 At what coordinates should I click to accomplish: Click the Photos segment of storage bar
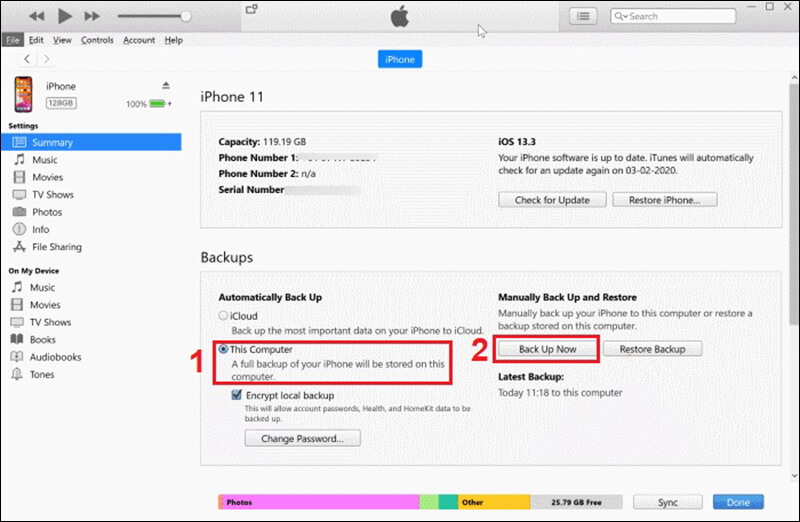coord(319,502)
